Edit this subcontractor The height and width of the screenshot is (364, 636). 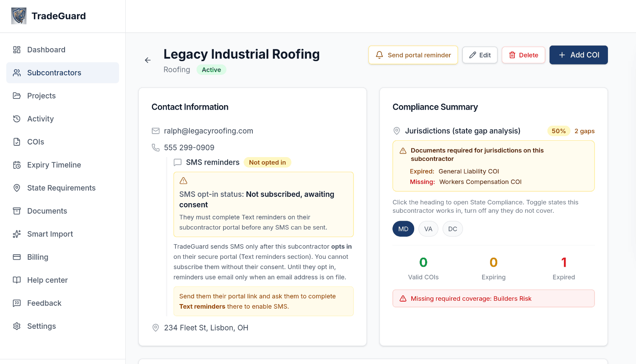point(480,55)
